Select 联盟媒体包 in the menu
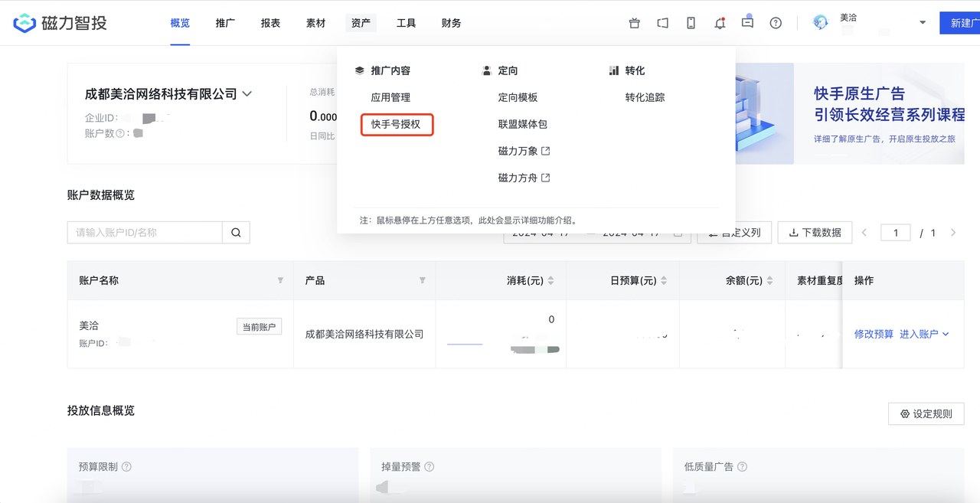Viewport: 980px width, 503px height. 522,124
